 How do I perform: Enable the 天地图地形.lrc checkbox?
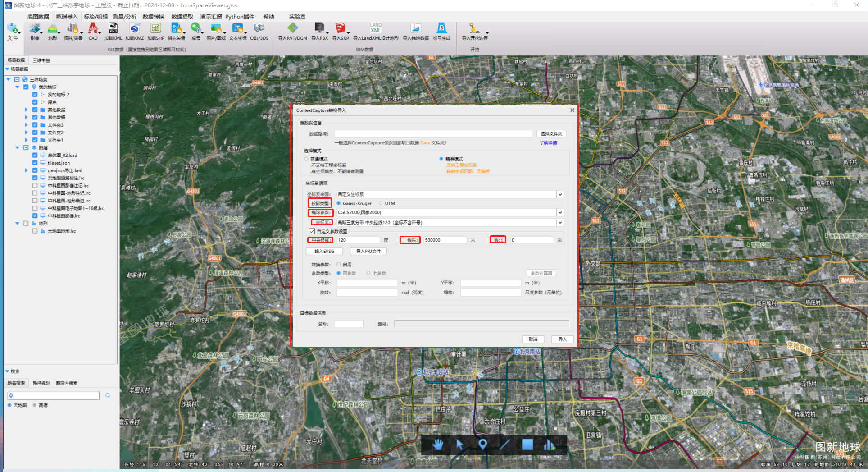(35, 231)
